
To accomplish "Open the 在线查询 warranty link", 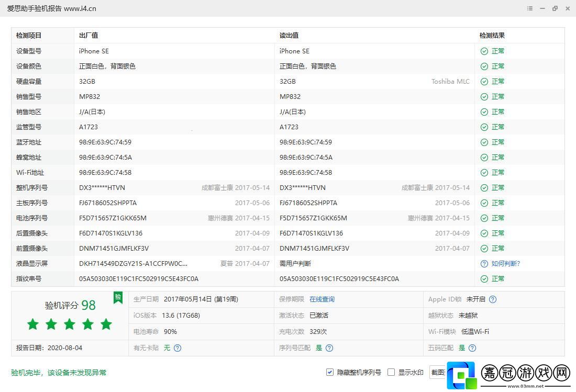I will click(322, 299).
